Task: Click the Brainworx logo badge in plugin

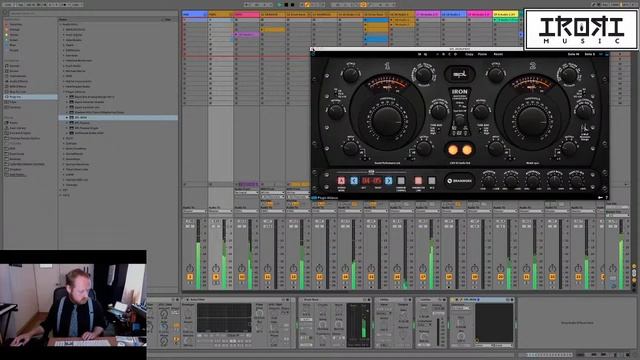Action: pyautogui.click(x=459, y=181)
